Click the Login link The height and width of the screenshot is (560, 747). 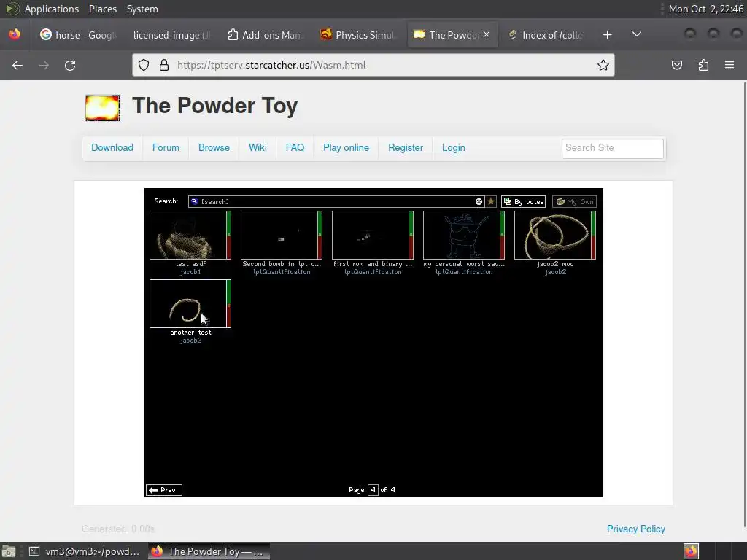point(454,147)
